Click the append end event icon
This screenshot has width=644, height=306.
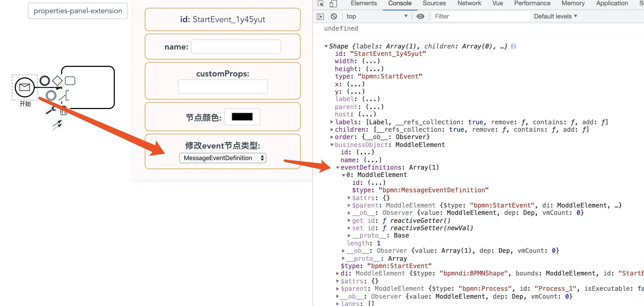(x=45, y=81)
